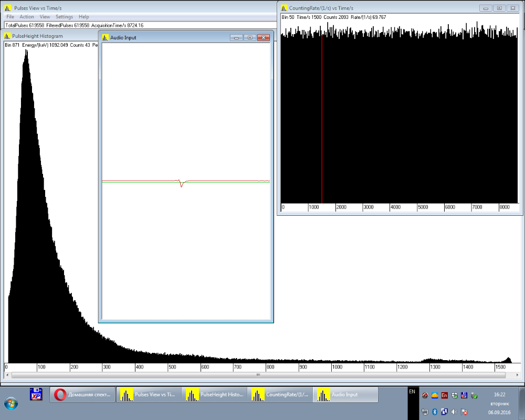Click the EN language indicator
This screenshot has height=420, width=525.
tap(412, 392)
